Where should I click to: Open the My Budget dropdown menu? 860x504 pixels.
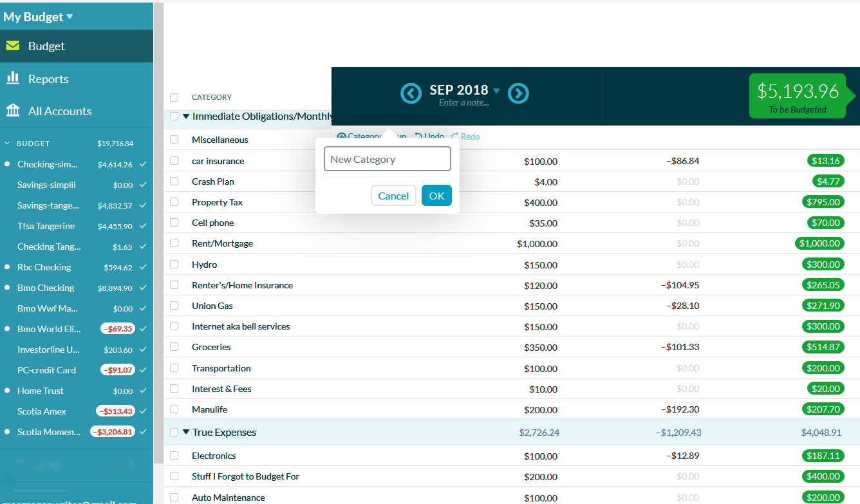coord(38,17)
